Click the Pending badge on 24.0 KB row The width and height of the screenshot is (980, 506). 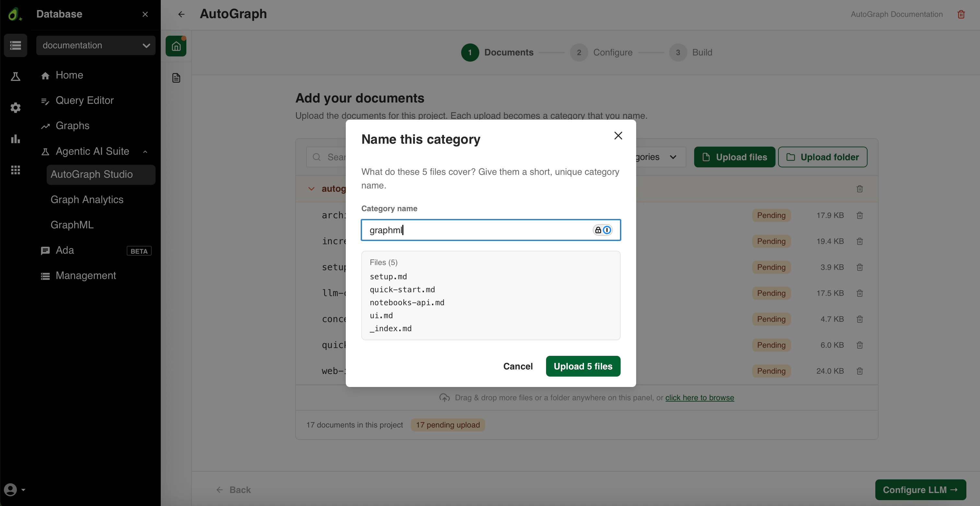(771, 371)
